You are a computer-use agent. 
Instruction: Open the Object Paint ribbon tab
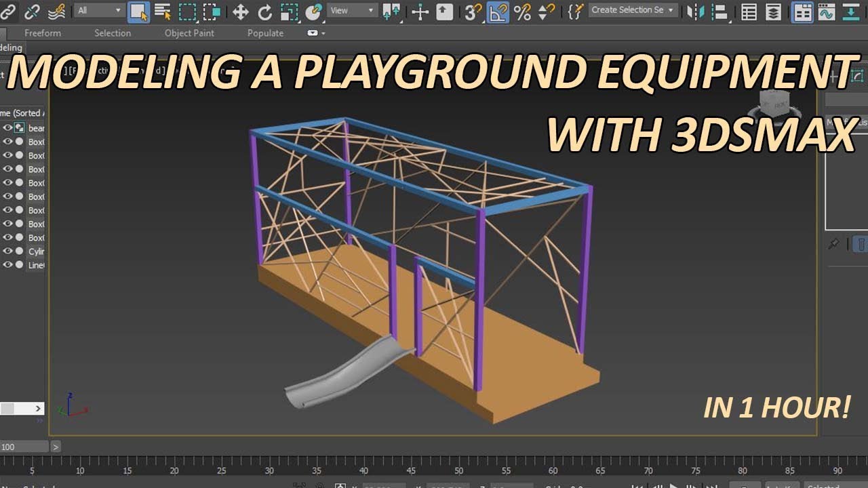189,33
